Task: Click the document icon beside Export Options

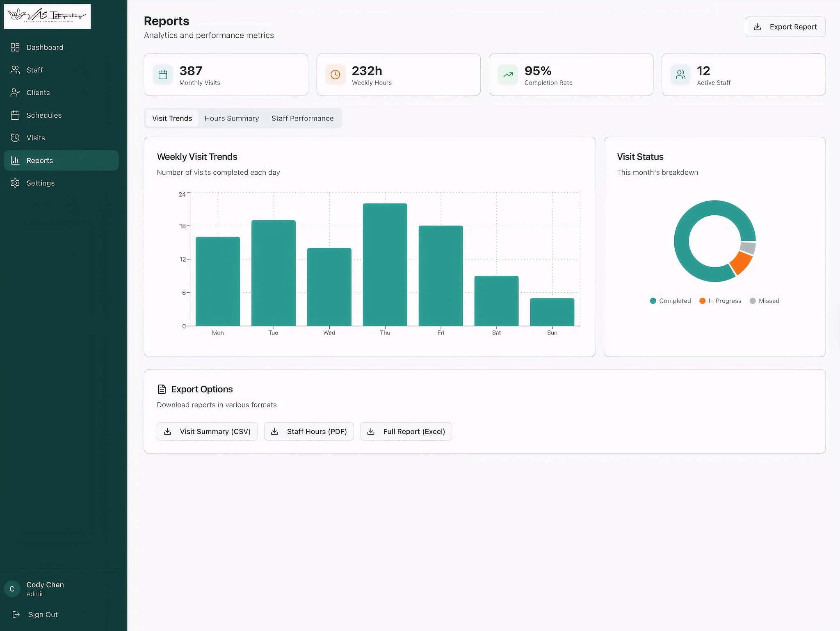Action: click(162, 389)
